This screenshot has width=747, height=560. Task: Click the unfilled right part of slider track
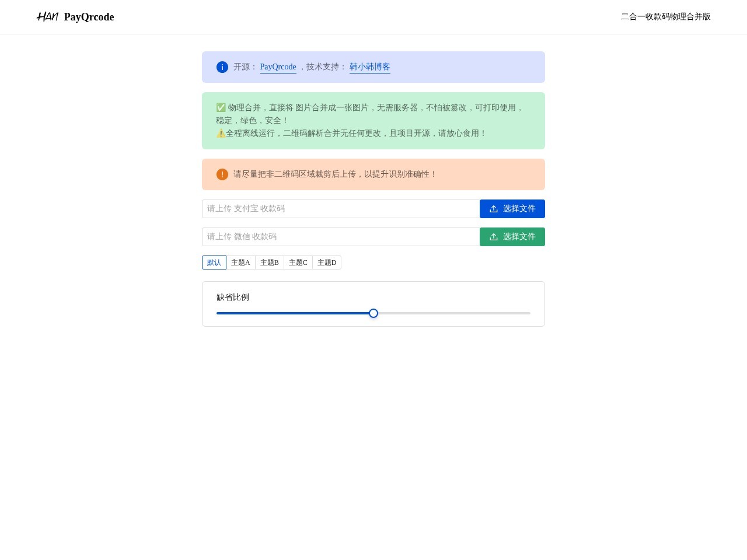point(455,313)
